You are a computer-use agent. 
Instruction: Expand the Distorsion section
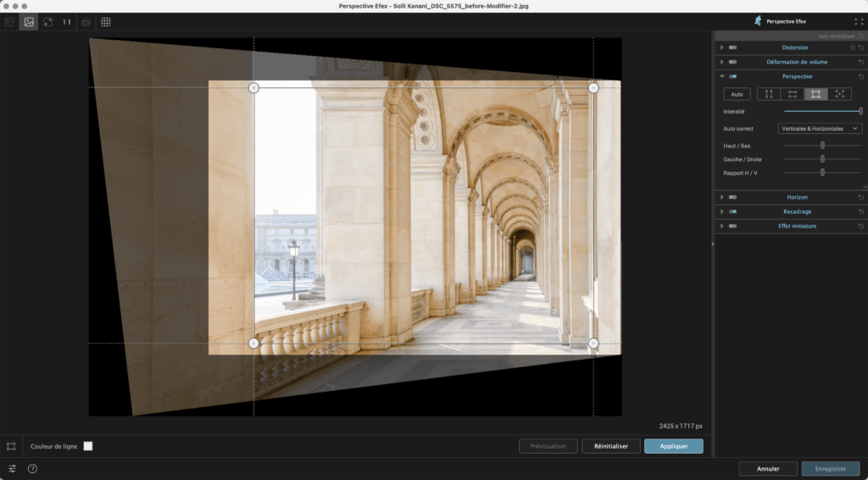[x=722, y=47]
